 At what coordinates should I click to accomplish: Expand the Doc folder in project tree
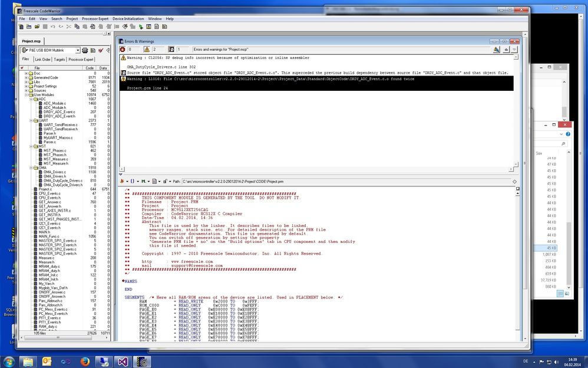(x=26, y=73)
